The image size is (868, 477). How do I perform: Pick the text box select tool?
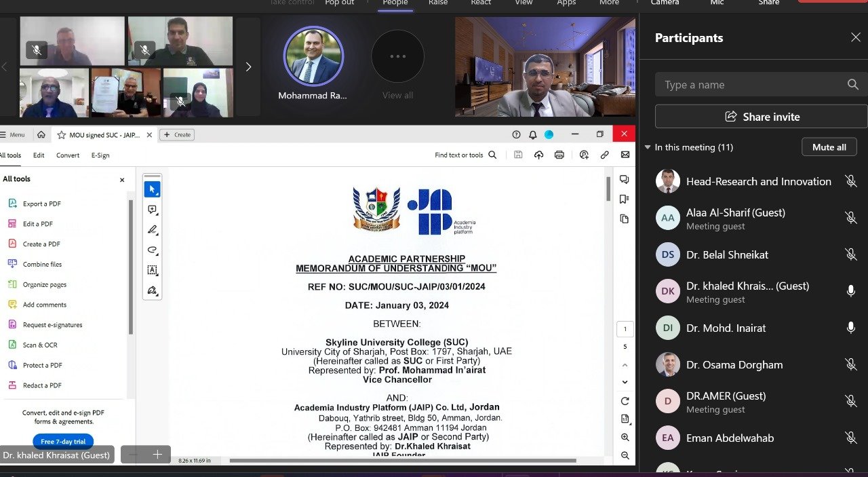(153, 270)
